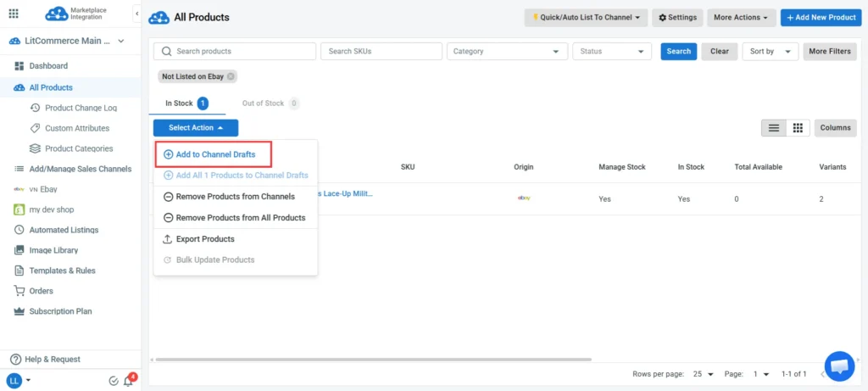Open notifications bell with 4 badge
Image resolution: width=868 pixels, height=391 pixels.
pos(129,381)
